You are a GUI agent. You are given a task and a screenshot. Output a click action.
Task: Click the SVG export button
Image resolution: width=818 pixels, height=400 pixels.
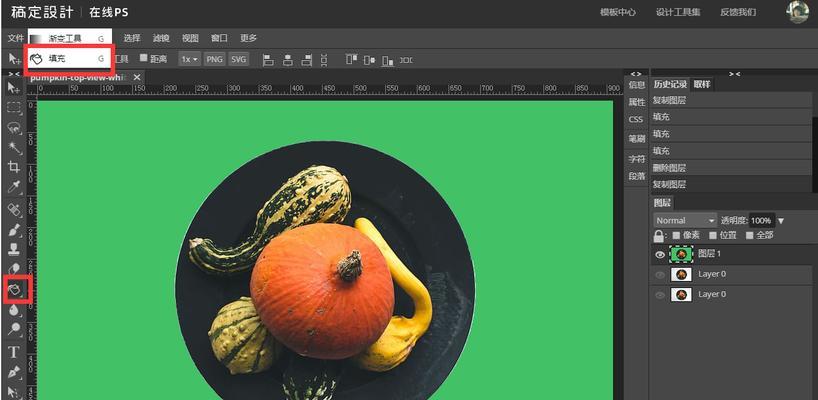click(x=238, y=59)
